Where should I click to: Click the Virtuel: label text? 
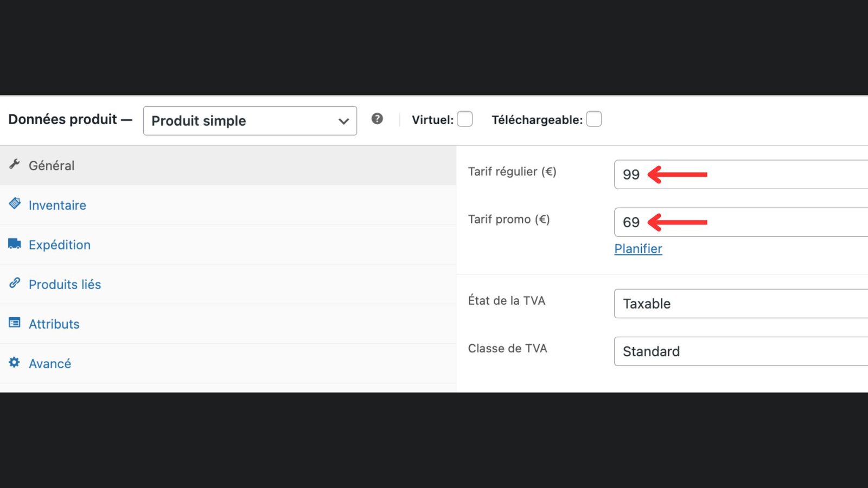click(432, 120)
